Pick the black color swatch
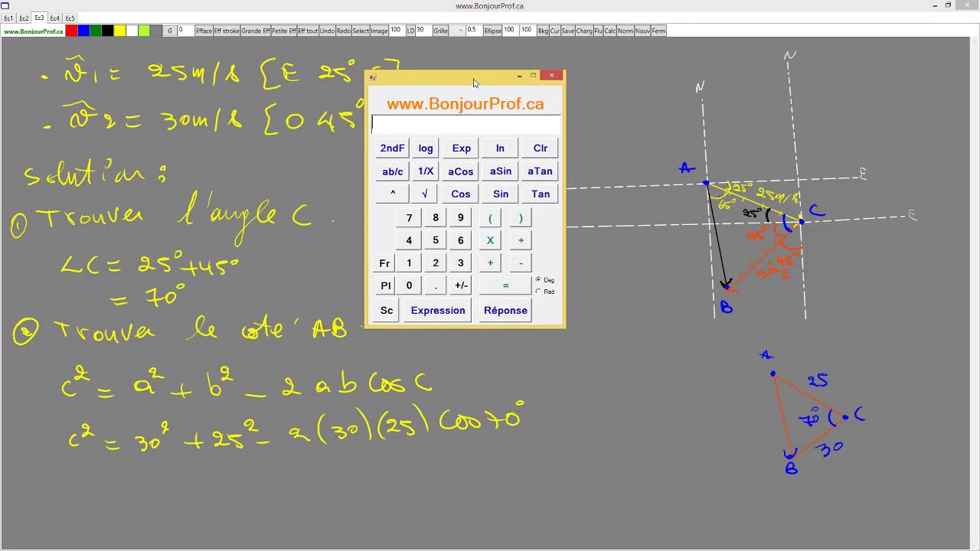Screen dimensions: 980x551 [x=108, y=31]
